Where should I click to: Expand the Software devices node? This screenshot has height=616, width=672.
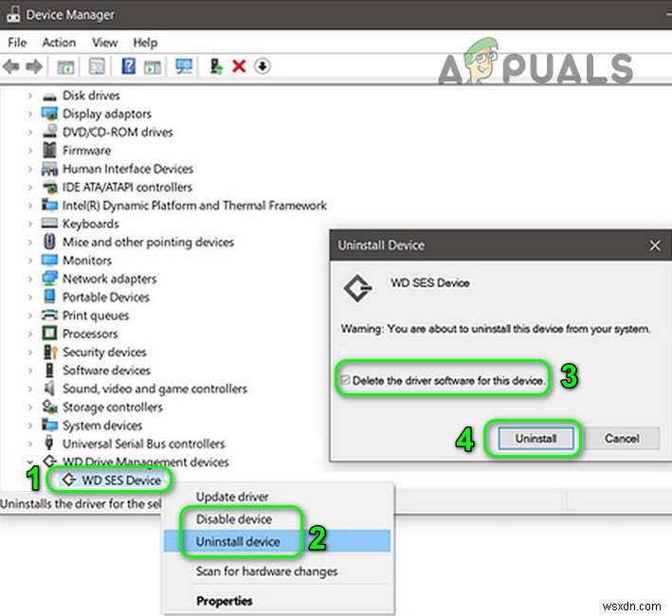click(x=30, y=371)
